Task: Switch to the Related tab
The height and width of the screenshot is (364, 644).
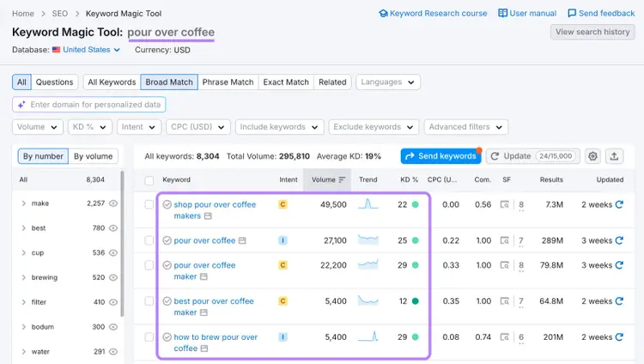Action: click(332, 82)
